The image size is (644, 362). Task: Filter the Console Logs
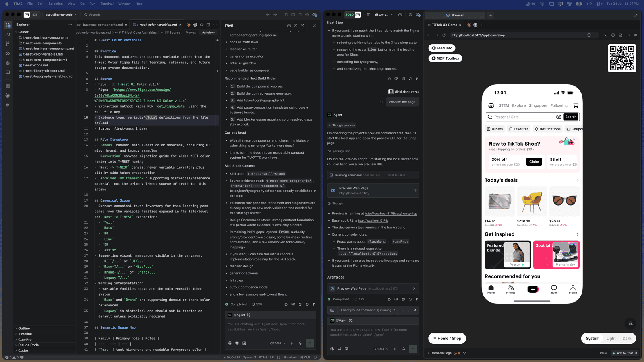point(464,353)
